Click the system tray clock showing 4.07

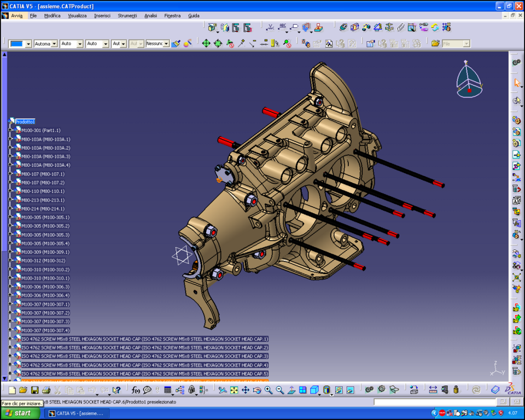(x=512, y=413)
